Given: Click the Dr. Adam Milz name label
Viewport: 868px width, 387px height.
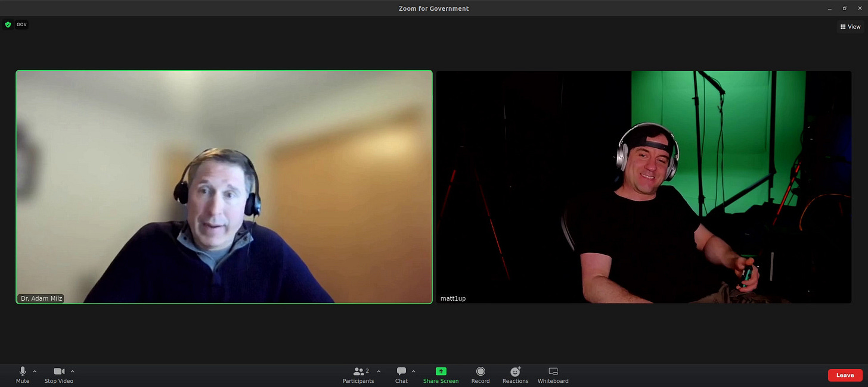Looking at the screenshot, I should coord(41,298).
